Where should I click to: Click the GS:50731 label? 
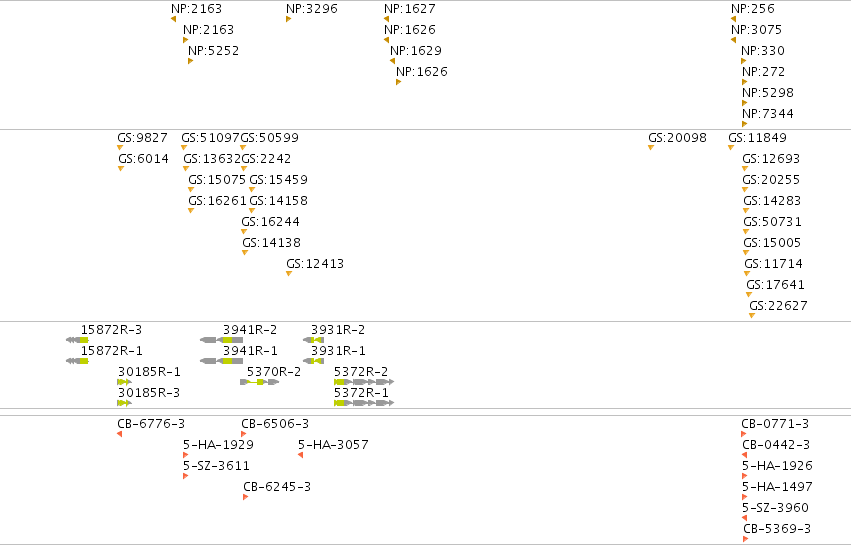pos(772,222)
